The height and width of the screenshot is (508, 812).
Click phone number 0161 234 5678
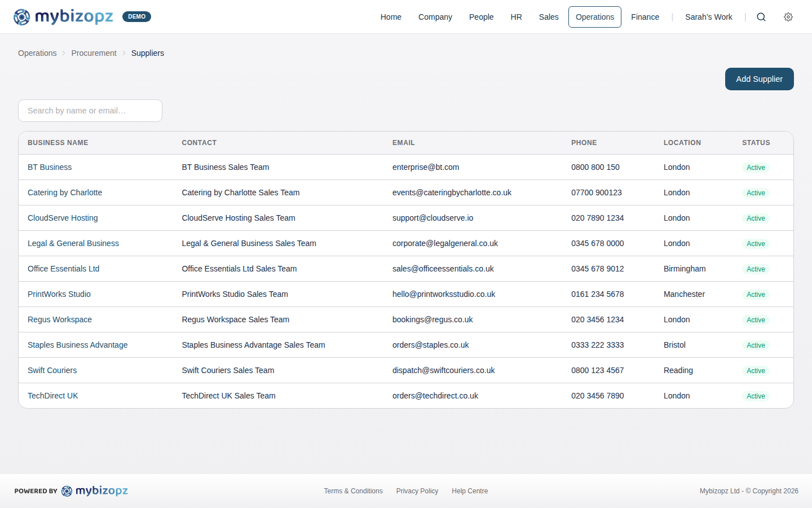[598, 294]
